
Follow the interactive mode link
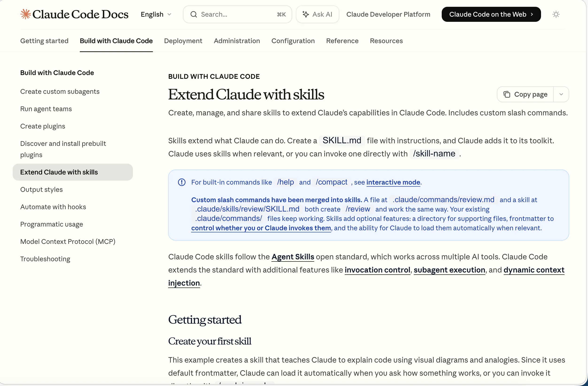pyautogui.click(x=393, y=182)
